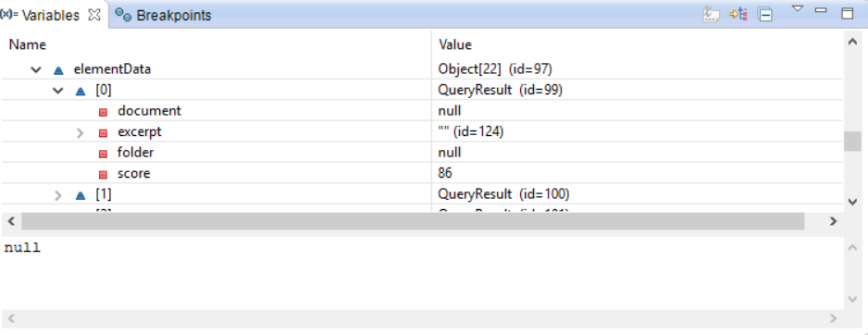This screenshot has width=868, height=335.
Task: Select the elementData variable row
Action: [422, 69]
